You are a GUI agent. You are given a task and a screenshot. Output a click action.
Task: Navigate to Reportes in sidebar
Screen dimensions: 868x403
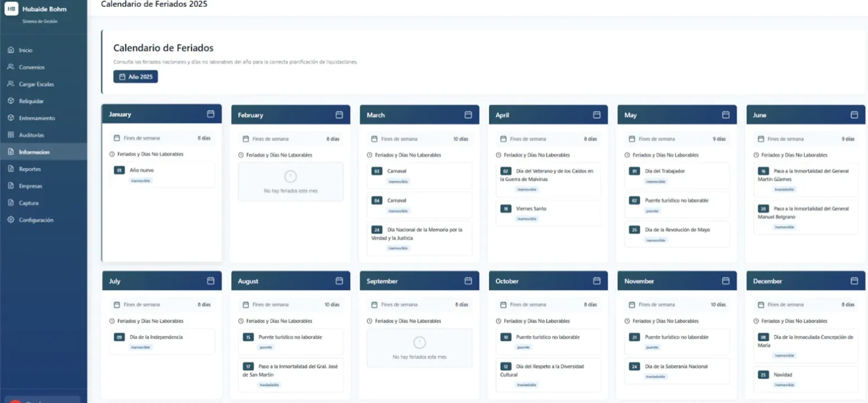(29, 169)
